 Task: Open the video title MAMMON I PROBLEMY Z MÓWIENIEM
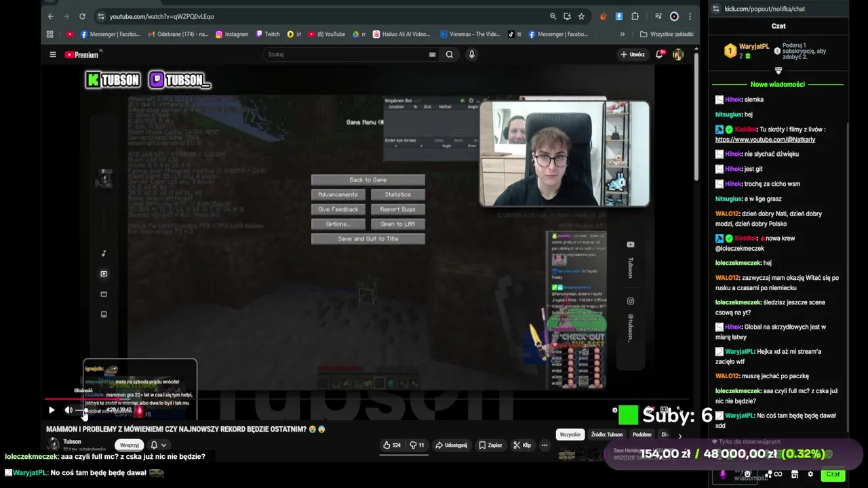click(186, 429)
